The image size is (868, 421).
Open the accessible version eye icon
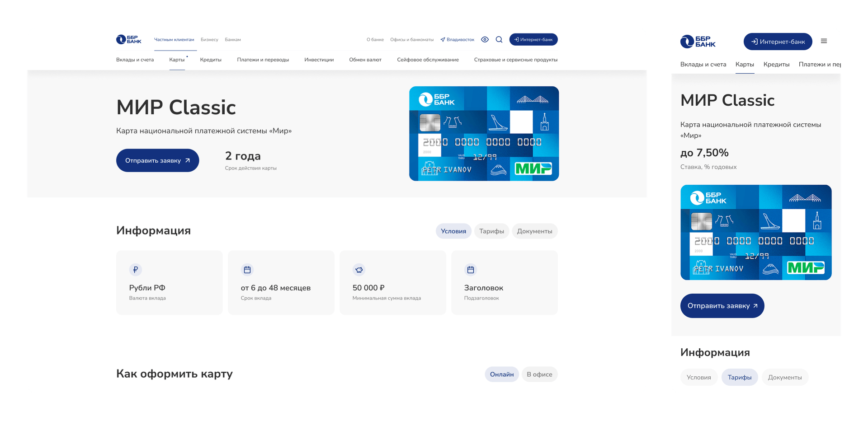(485, 40)
